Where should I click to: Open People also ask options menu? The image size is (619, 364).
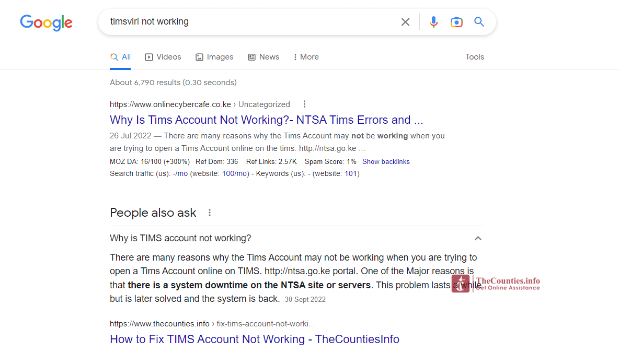tap(210, 213)
